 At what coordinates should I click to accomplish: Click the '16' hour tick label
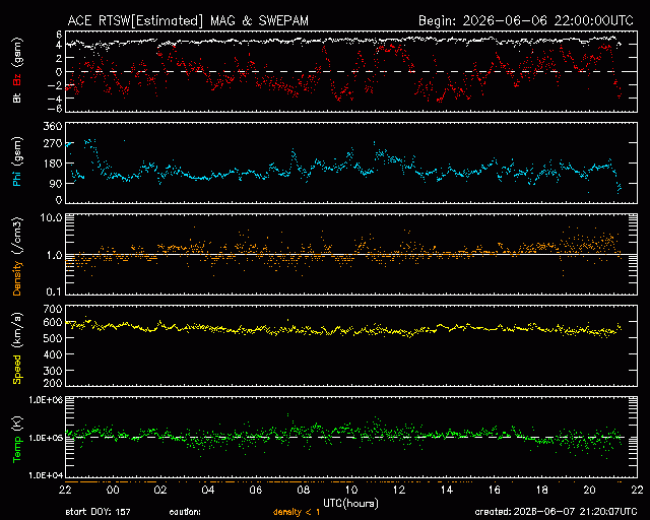coord(494,490)
